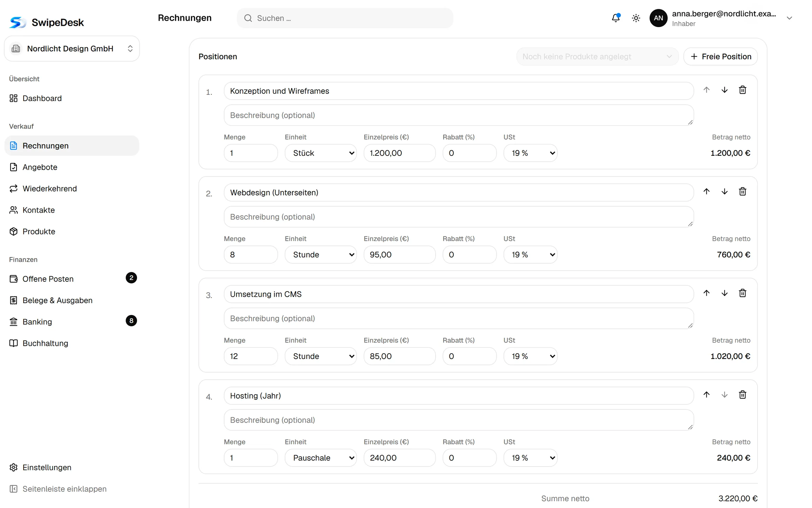812x508 pixels.
Task: Delete the Webdesign (Unterseiten) position
Action: [x=743, y=191]
